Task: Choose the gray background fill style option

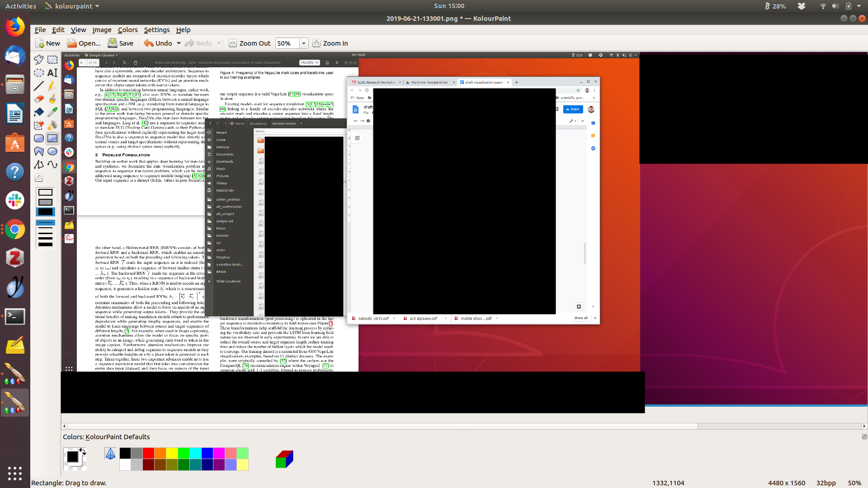Action: coord(45,202)
